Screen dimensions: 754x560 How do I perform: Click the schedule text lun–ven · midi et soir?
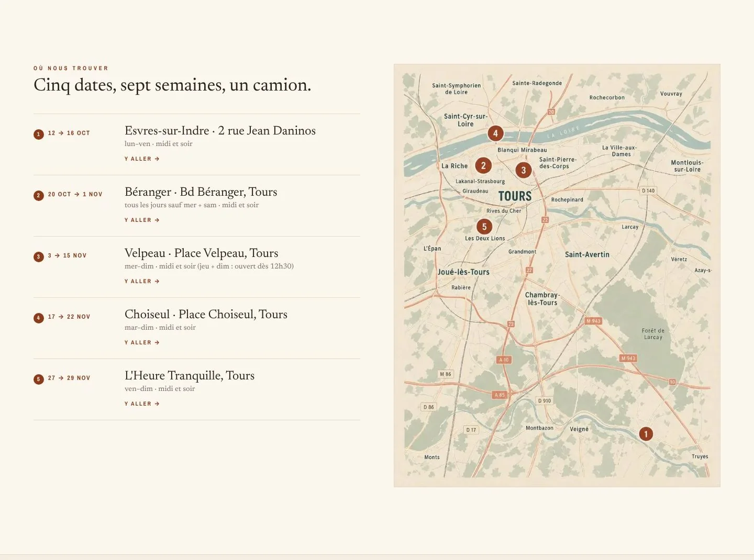point(159,143)
